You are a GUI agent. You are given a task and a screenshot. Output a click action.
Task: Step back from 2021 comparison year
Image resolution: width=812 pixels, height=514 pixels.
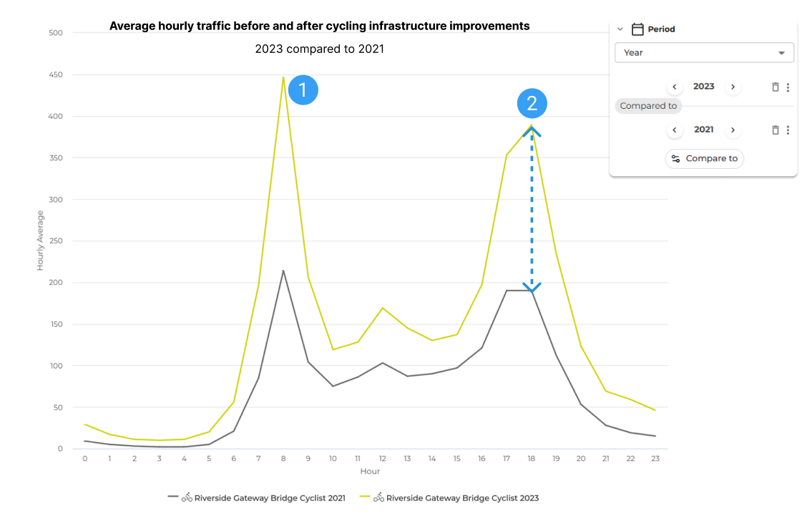pos(675,130)
